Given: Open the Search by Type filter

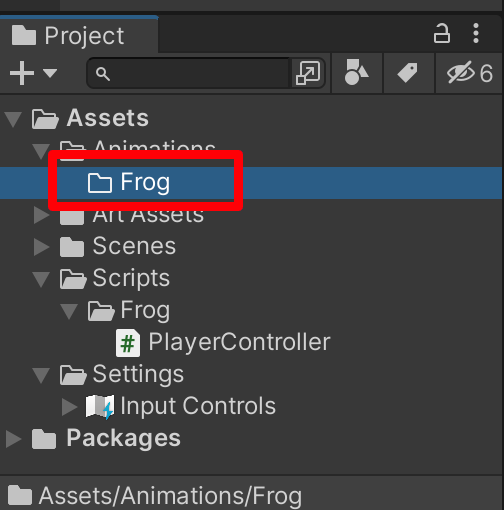Looking at the screenshot, I should pos(356,72).
